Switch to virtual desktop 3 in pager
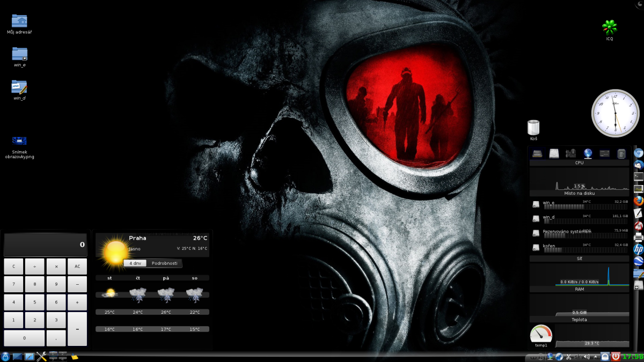 [53, 359]
